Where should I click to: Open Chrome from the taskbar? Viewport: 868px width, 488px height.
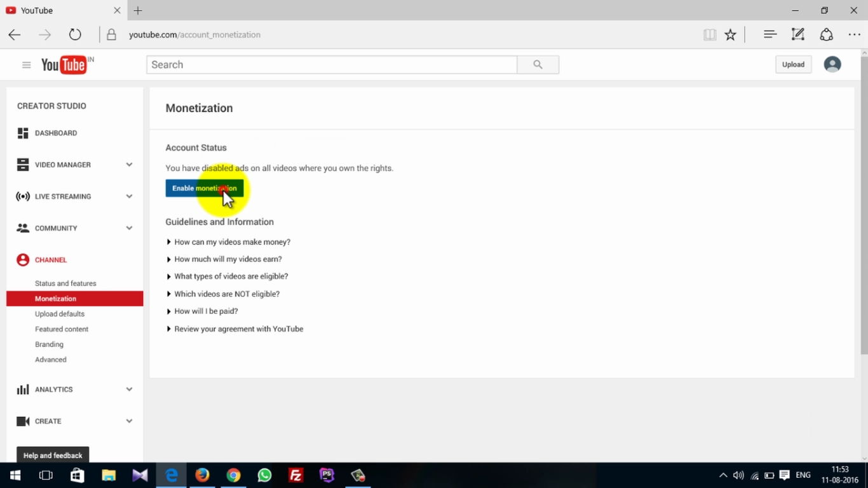[233, 475]
